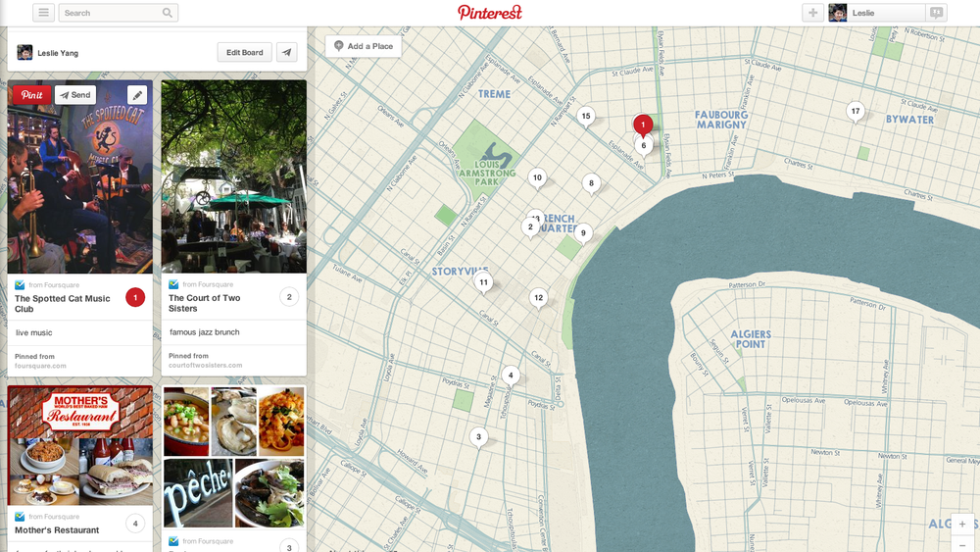The height and width of the screenshot is (552, 980).
Task: Select red number 1 badge on pin card
Action: pyautogui.click(x=135, y=297)
